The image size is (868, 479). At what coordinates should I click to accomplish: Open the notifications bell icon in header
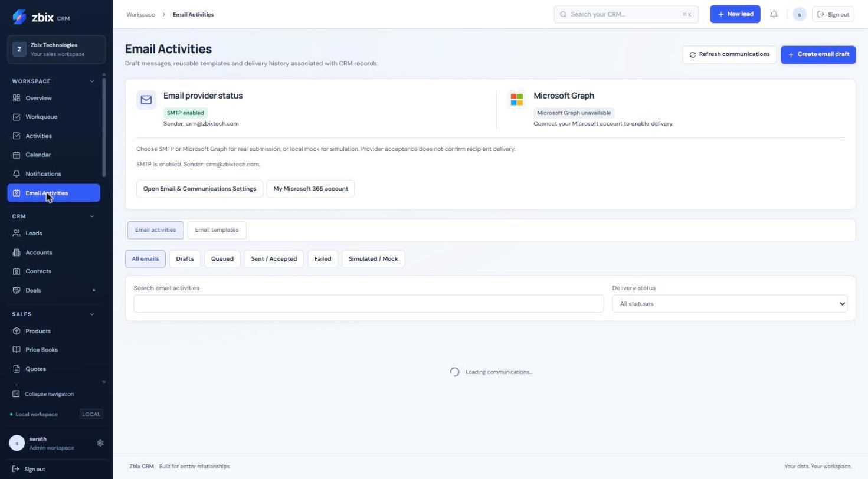click(x=774, y=14)
